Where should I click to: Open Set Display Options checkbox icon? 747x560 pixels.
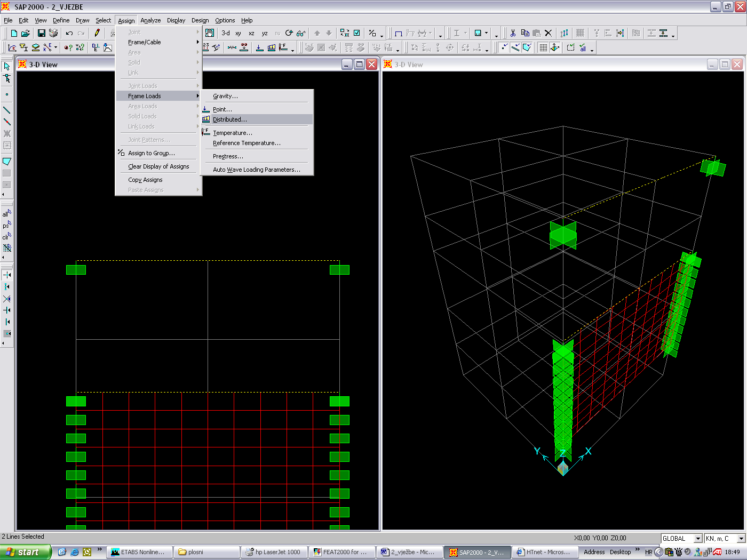356,33
